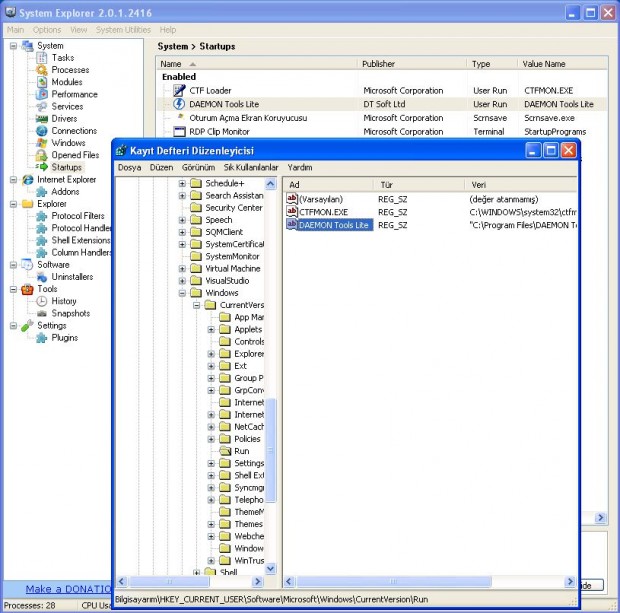The height and width of the screenshot is (613, 620).
Task: Open the Modules item icon
Action: pos(42,82)
